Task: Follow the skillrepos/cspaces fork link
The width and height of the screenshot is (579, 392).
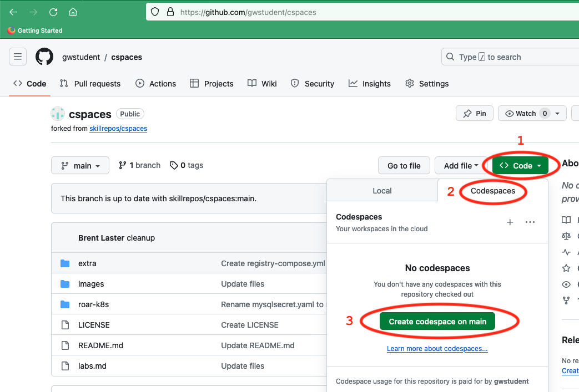Action: click(x=118, y=128)
